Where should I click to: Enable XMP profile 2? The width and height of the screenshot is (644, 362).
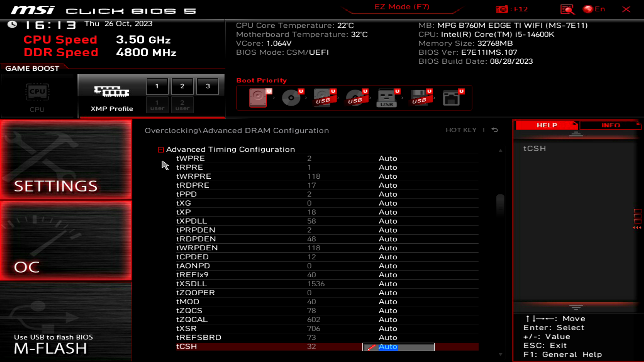[182, 86]
